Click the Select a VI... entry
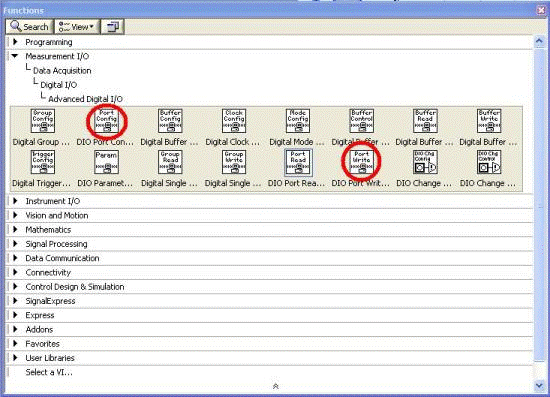 click(49, 372)
